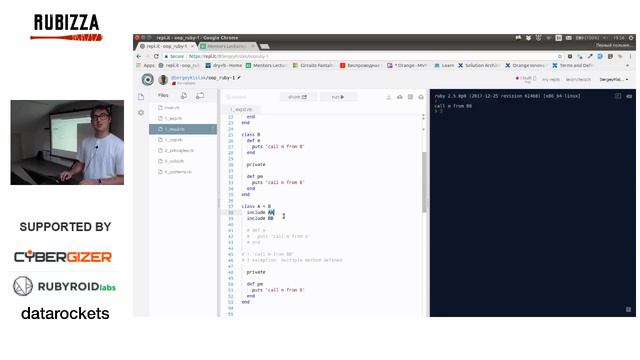The width and height of the screenshot is (640, 360).
Task: Switch to the repl.it oop_ruby-1 browser tab
Action: pos(167,46)
